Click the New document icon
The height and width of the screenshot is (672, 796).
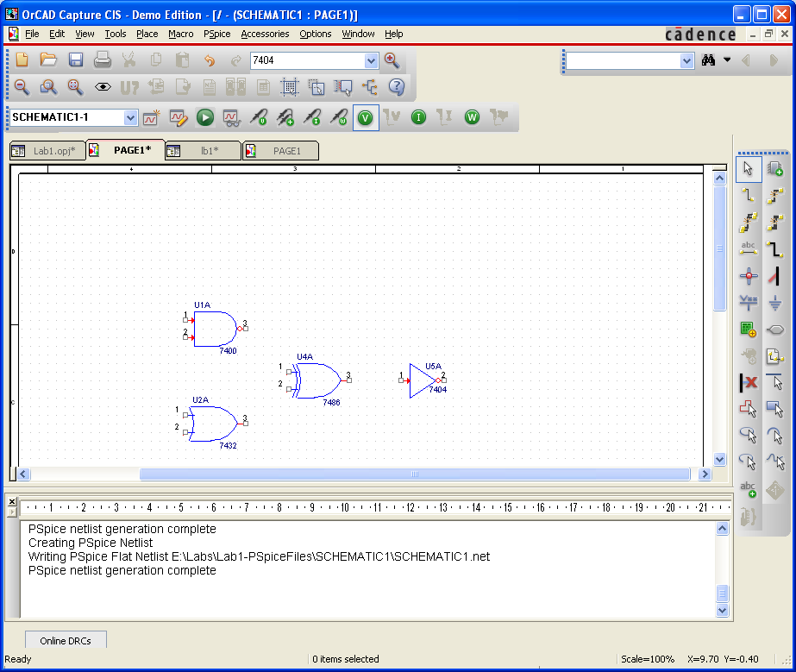tap(22, 60)
